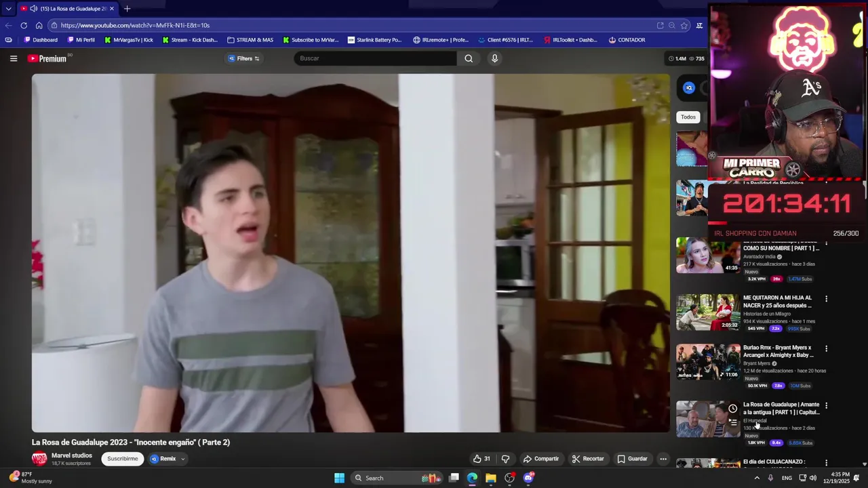Screen dimensions: 868x488
Task: Show hidden system tray icons chevron
Action: click(757, 478)
